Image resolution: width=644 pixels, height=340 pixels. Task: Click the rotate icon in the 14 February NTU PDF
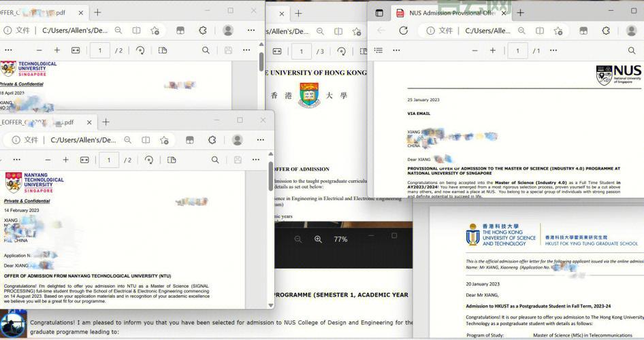tap(148, 160)
